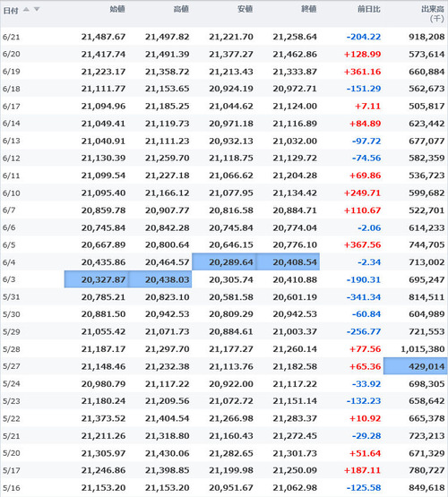Select highlighted closing value 20,408.54
Image resolution: width=448 pixels, height=497 pixels.
[288, 262]
